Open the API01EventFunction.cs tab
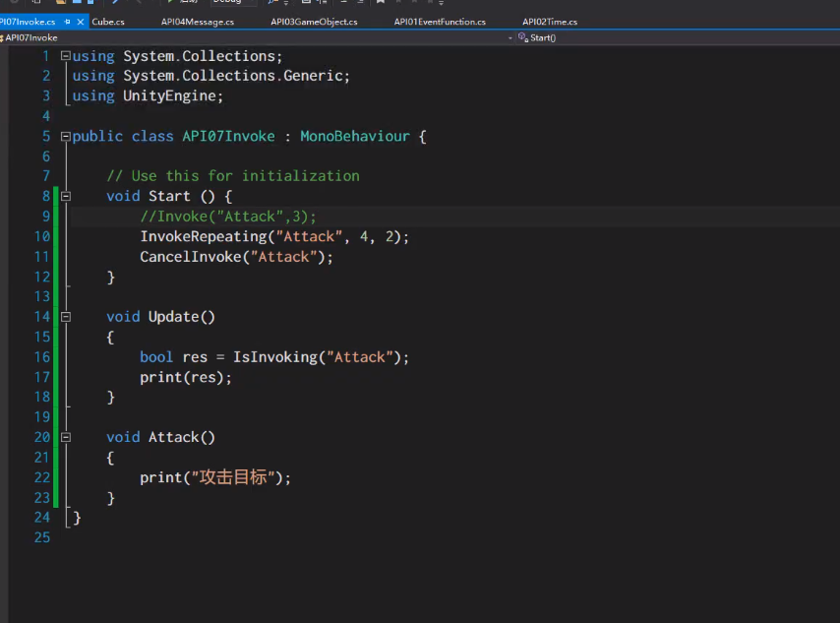Screen dimensions: 840x623 click(x=440, y=22)
